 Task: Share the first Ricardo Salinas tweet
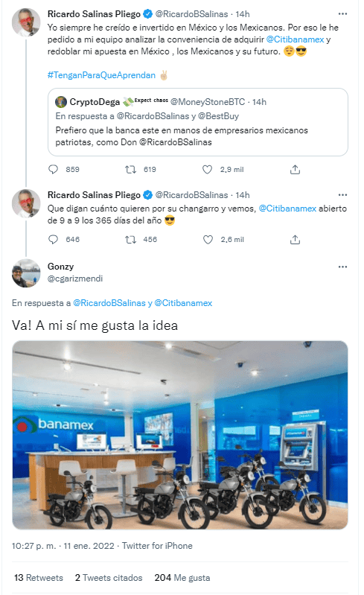295,169
